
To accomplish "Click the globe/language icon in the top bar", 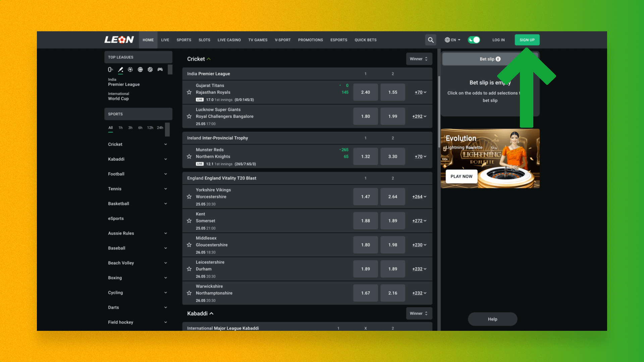I will point(448,40).
